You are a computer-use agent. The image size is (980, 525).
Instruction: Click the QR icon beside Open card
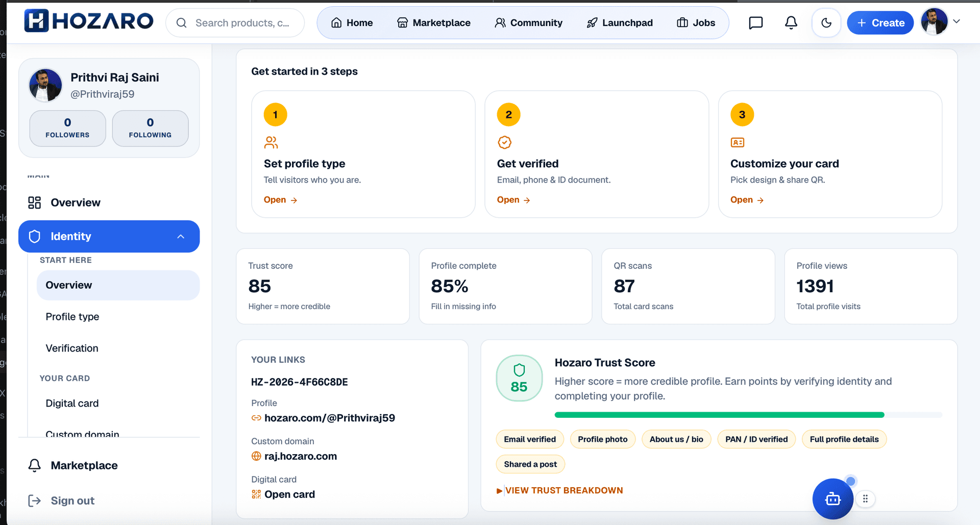coord(256,494)
